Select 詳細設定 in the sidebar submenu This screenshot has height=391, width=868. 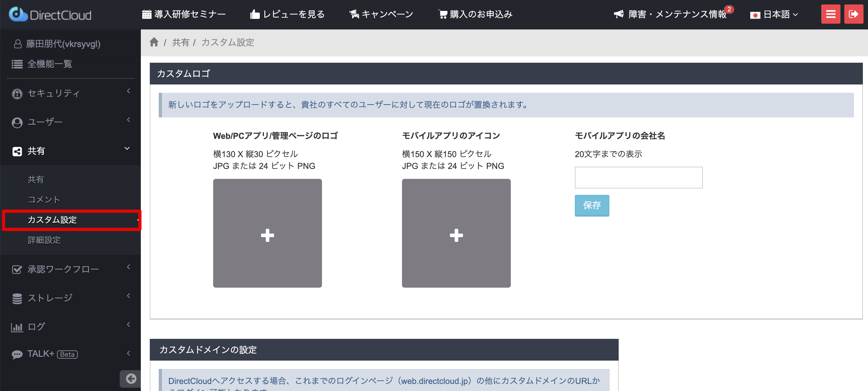point(44,240)
